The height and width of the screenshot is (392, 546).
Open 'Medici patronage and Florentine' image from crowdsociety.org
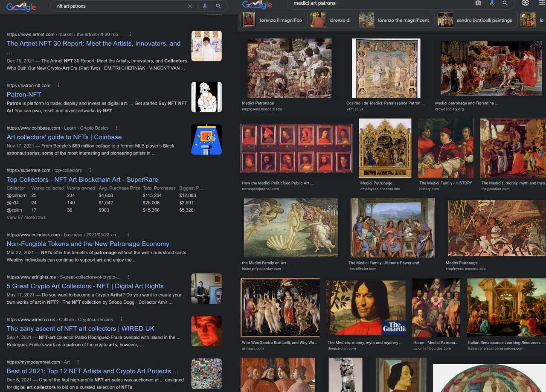pyautogui.click(x=491, y=68)
